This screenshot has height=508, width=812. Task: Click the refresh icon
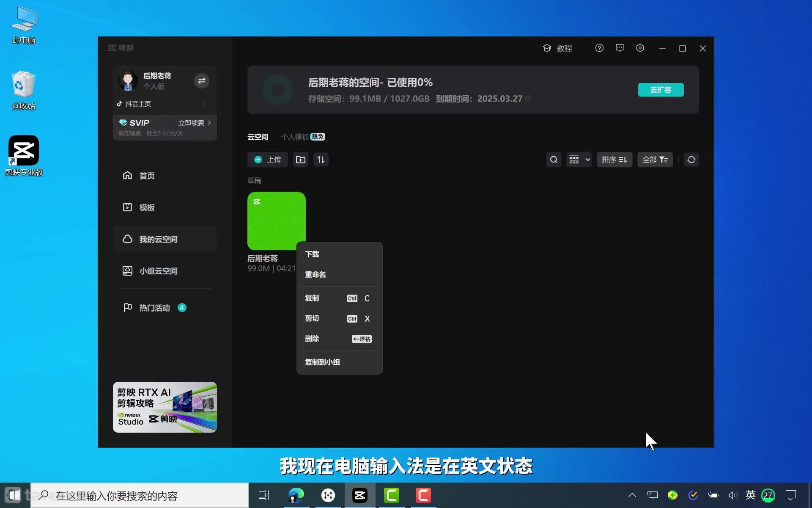click(691, 160)
